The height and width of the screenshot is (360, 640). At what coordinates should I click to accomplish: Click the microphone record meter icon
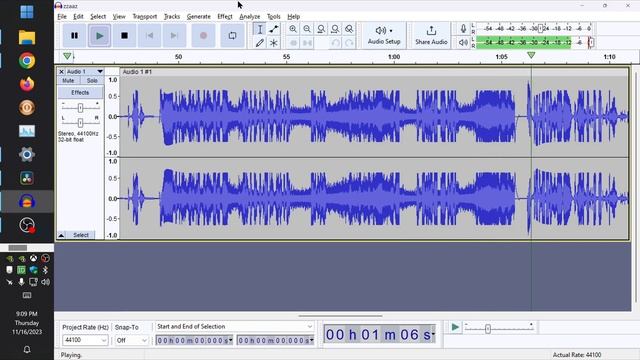coord(463,29)
